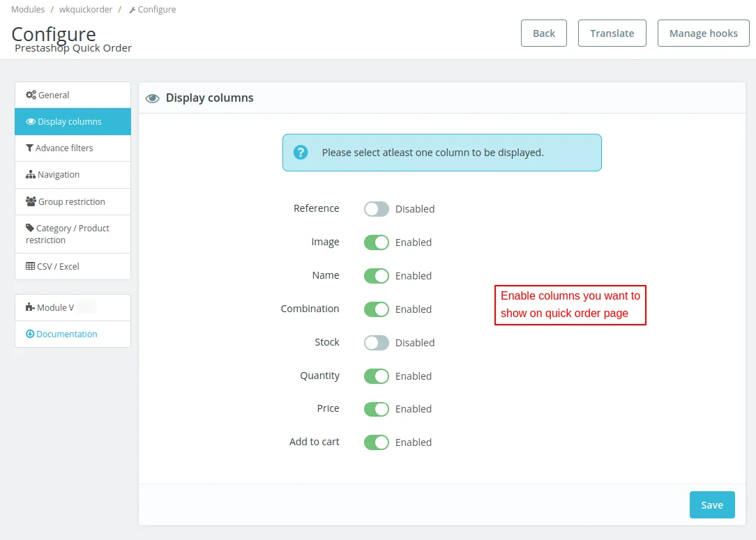Select the Display columns tab
The width and height of the screenshot is (756, 540).
[73, 121]
